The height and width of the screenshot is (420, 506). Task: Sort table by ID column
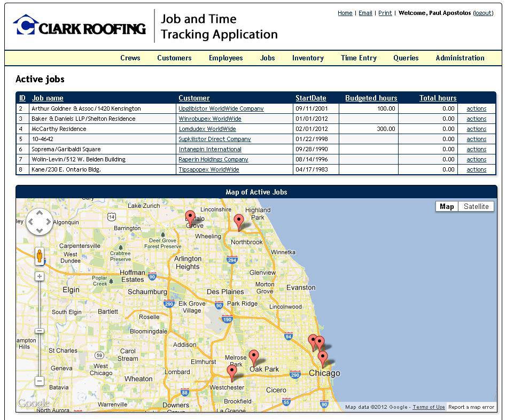coord(22,98)
